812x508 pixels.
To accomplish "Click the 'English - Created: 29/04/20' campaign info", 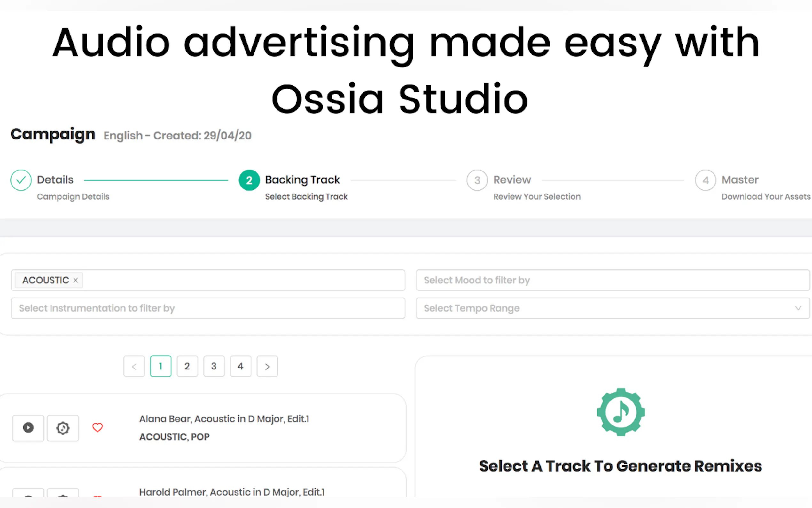I will point(177,135).
